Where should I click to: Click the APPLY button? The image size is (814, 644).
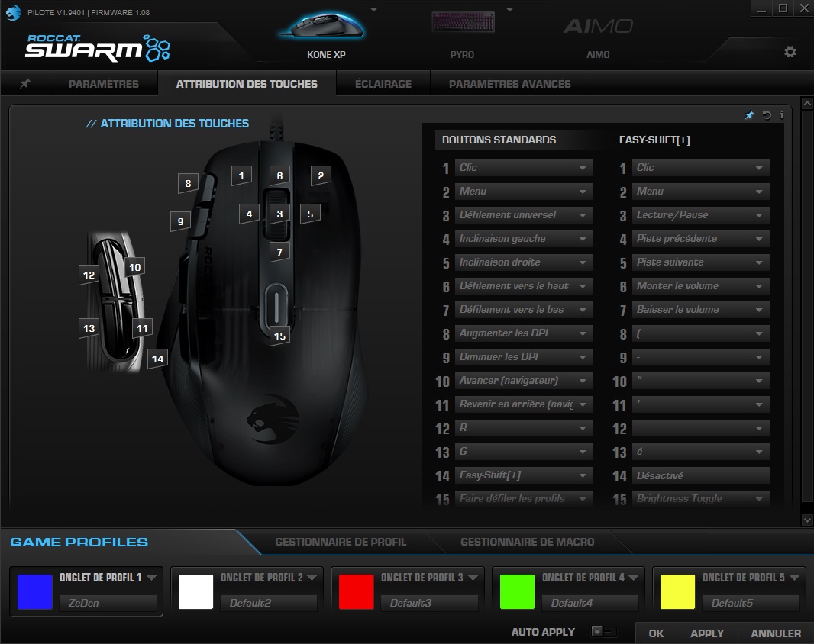[706, 633]
